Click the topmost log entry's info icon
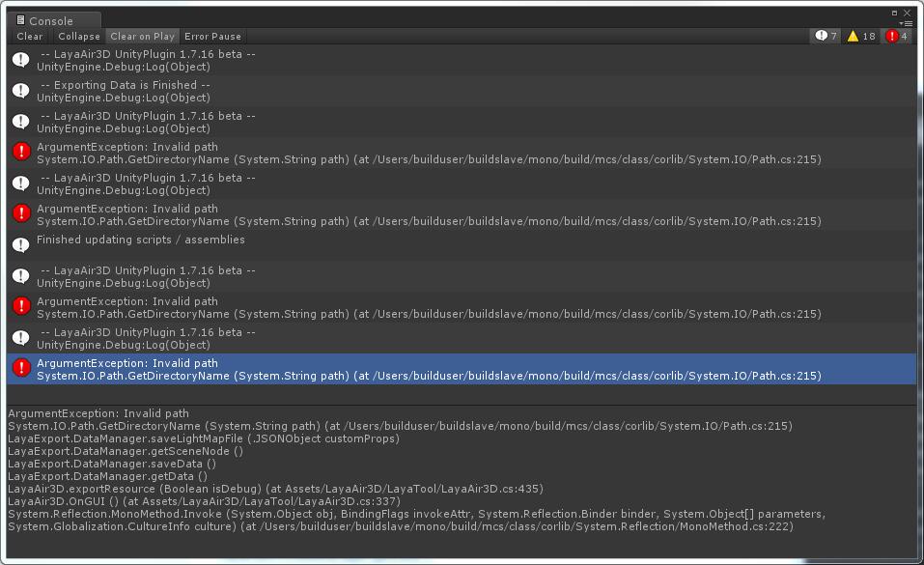 (x=21, y=60)
